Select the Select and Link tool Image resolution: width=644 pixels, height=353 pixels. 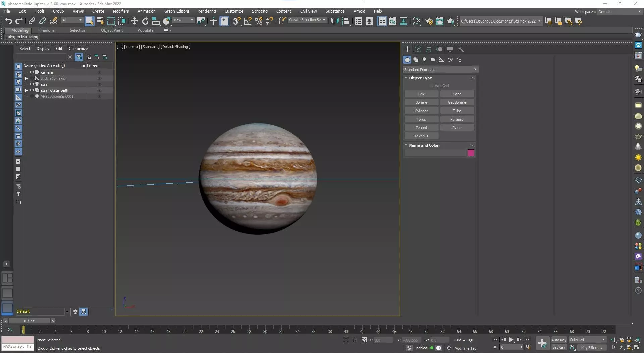click(x=32, y=21)
